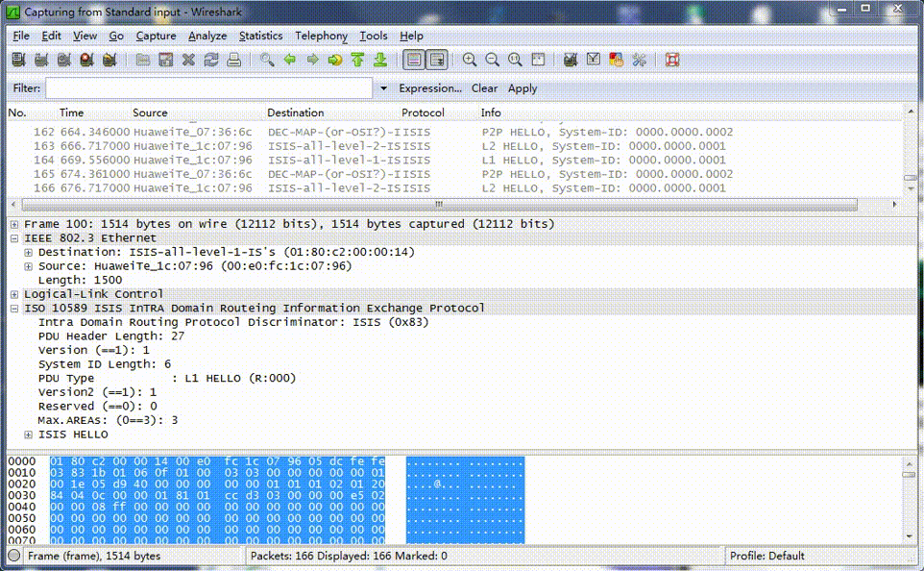Expand the Logical-Link Control node

click(14, 294)
